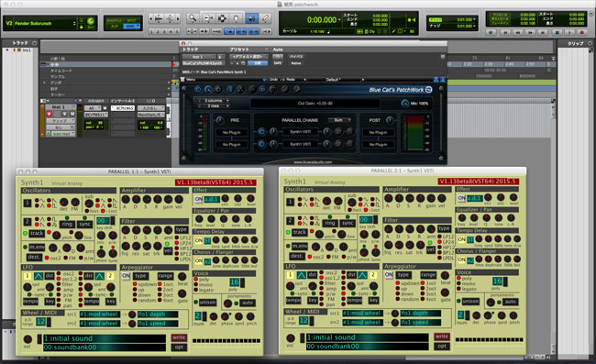Click the Blue Cat's PatchWork logo icon
Screen dimensions: 596x364
(x=429, y=90)
